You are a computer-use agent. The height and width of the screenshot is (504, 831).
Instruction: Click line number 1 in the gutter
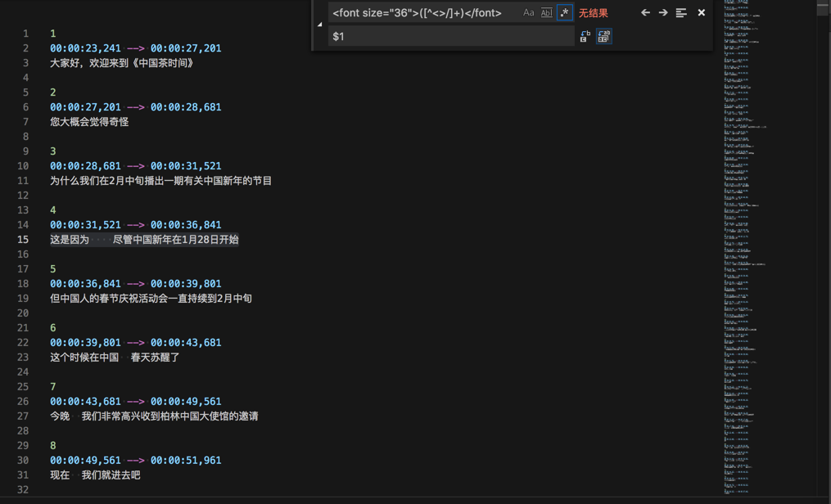25,34
